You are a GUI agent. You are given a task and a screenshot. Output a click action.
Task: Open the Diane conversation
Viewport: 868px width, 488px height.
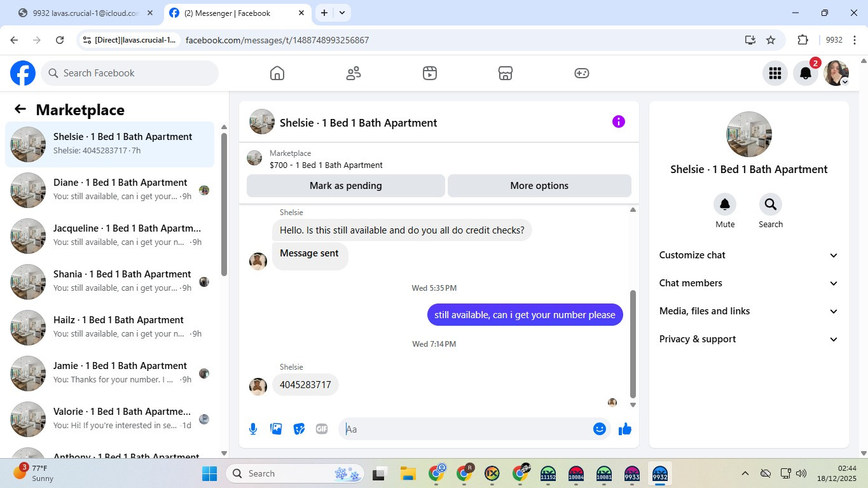(x=110, y=190)
